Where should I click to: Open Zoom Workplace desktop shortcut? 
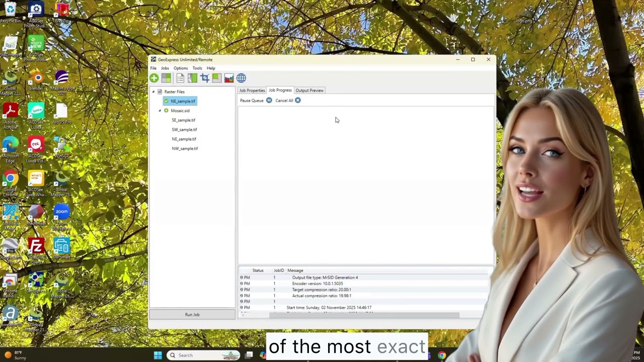click(62, 217)
